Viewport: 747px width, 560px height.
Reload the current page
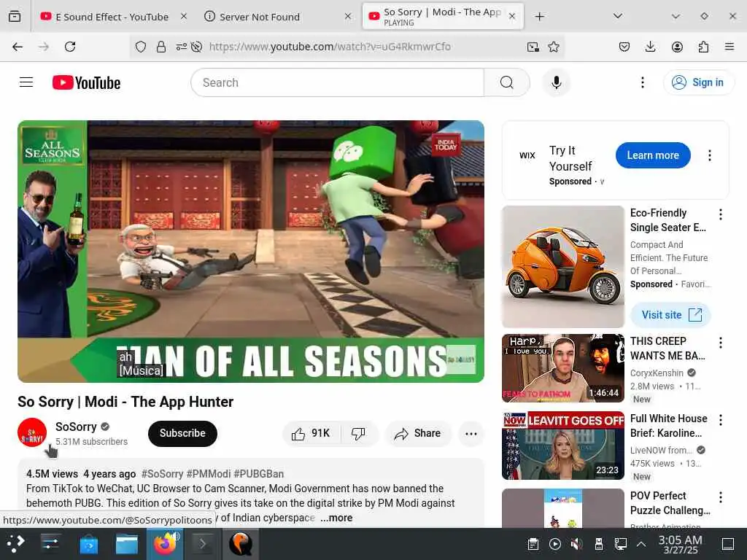70,47
